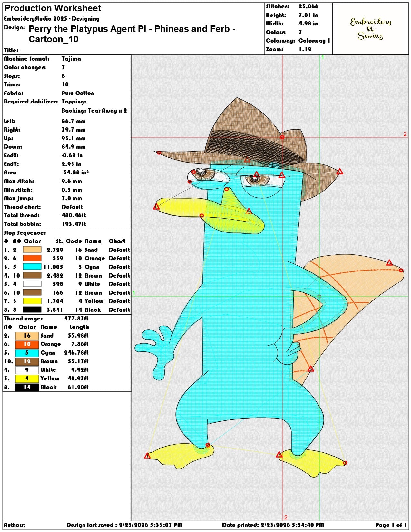Click the 'Page 1 of 1' footer text
Screen dimensions: 411x532
coord(391,525)
